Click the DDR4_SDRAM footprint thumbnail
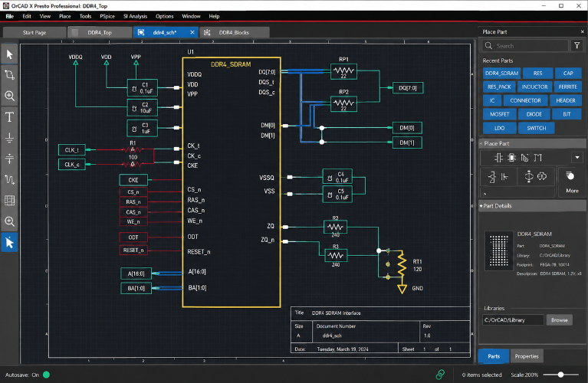588x383 pixels. pos(499,250)
